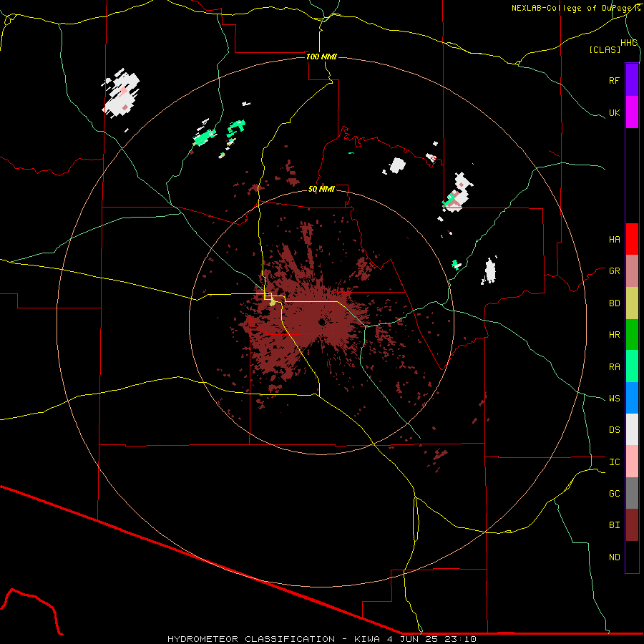Click the GR legend color swatch
Screen dimensions: 644x644
(632, 270)
